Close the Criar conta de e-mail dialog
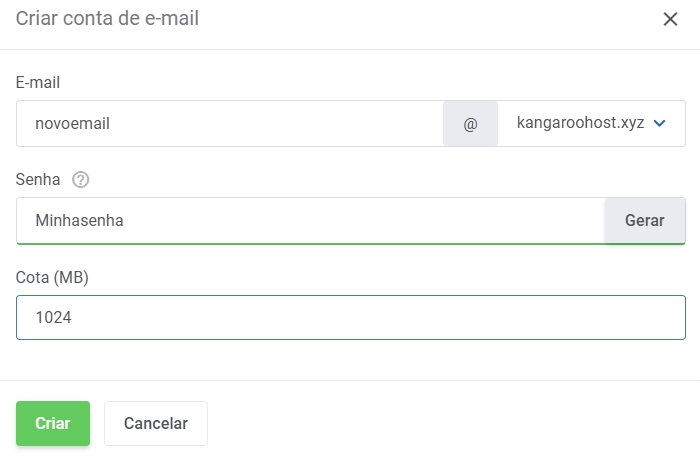 pyautogui.click(x=670, y=19)
